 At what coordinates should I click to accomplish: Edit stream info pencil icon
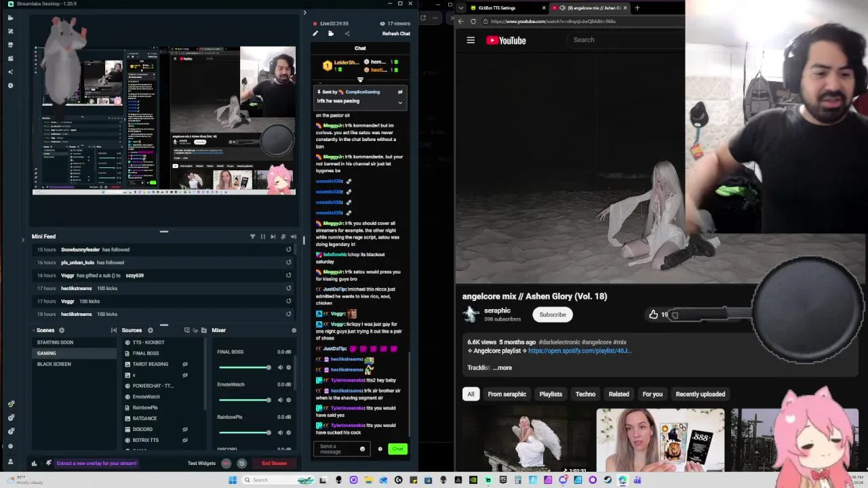point(315,33)
